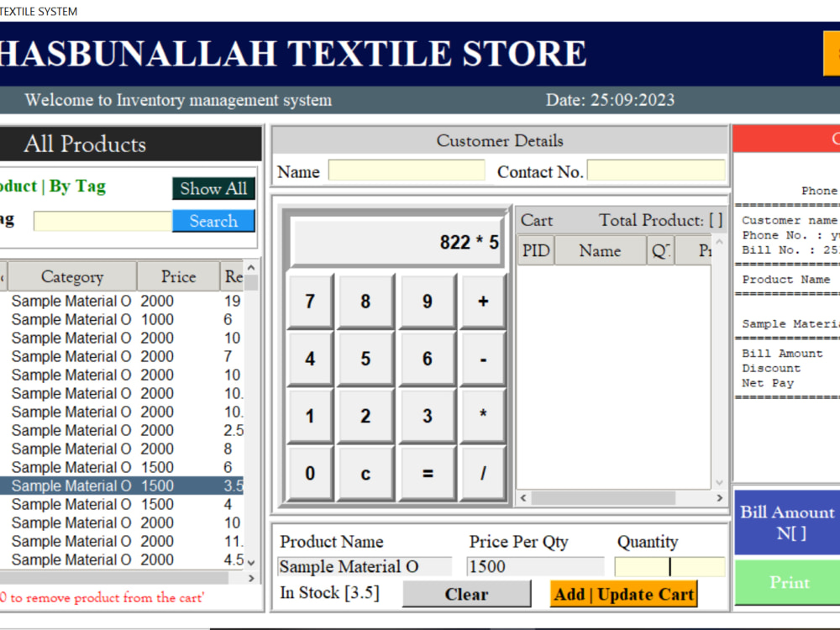The width and height of the screenshot is (840, 630).
Task: Click calculator key 5
Action: 365,359
